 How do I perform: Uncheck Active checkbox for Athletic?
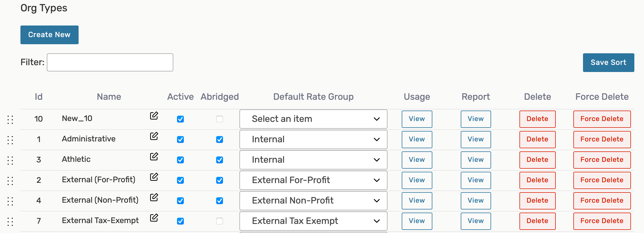[180, 160]
